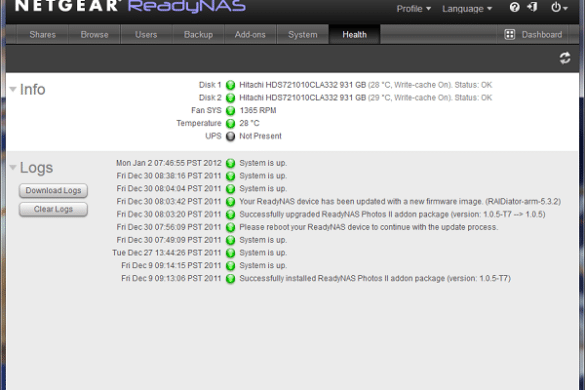Click the Fan SYS status indicator
The image size is (585, 390).
(231, 110)
